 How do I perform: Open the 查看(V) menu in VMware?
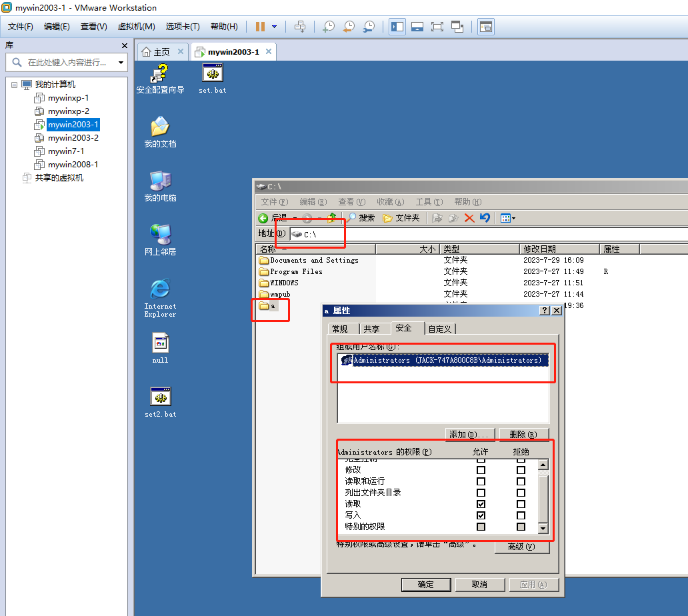click(93, 27)
